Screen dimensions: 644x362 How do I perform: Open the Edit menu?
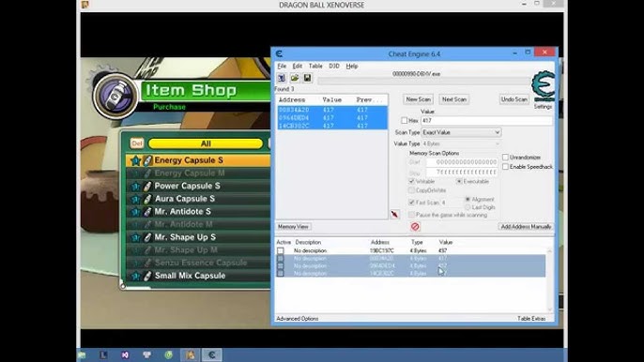click(x=298, y=66)
